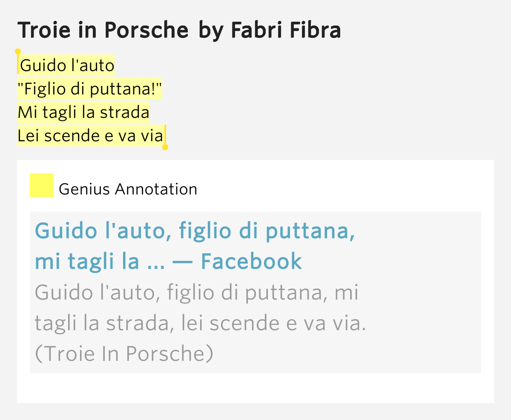
Task: Click the "mi tagli la ..." headline line
Action: point(100,261)
